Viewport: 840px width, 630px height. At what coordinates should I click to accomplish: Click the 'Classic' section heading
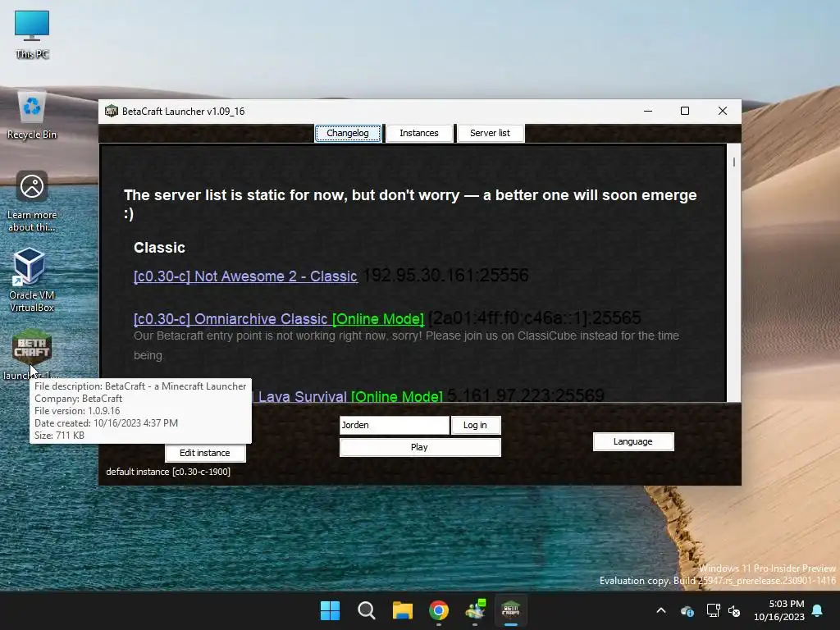click(x=160, y=248)
